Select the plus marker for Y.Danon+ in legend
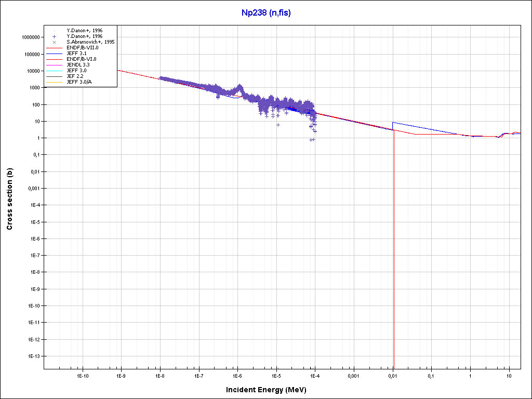The width and height of the screenshot is (532, 399). [54, 36]
